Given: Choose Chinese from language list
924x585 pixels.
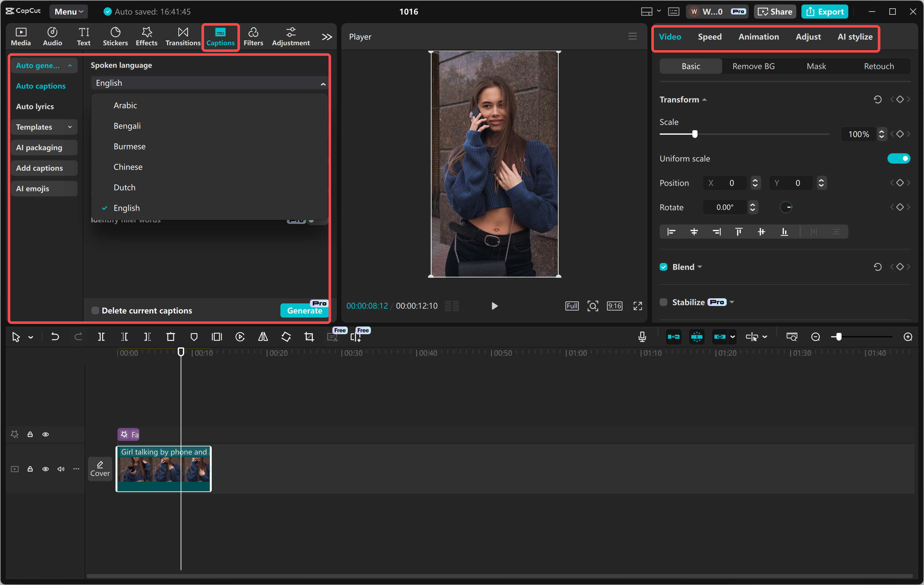Looking at the screenshot, I should pos(128,167).
